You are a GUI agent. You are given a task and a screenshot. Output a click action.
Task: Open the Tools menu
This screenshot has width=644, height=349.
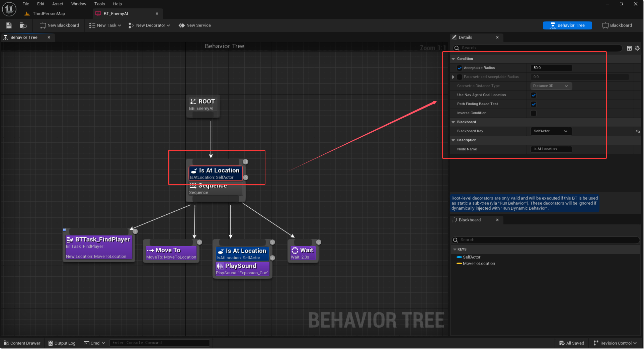[100, 4]
